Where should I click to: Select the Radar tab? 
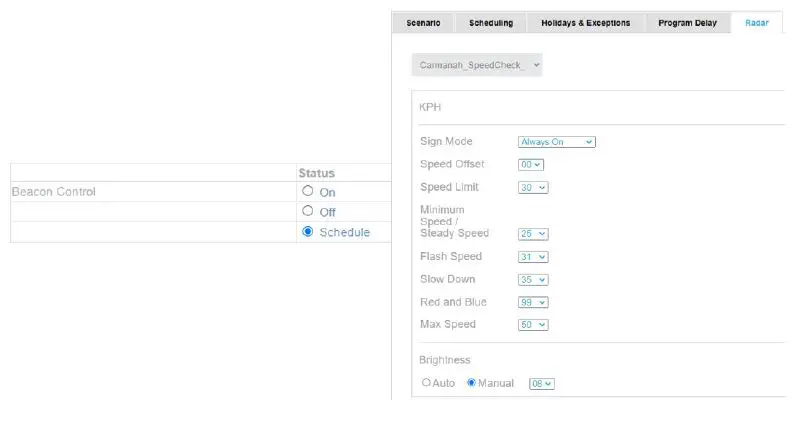[757, 23]
